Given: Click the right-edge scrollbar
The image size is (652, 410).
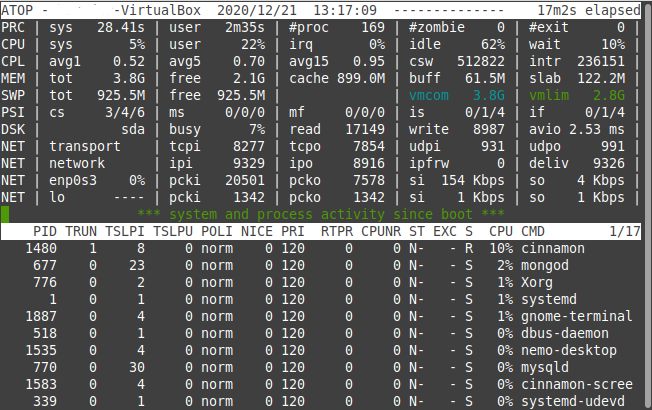Looking at the screenshot, I should 647,205.
